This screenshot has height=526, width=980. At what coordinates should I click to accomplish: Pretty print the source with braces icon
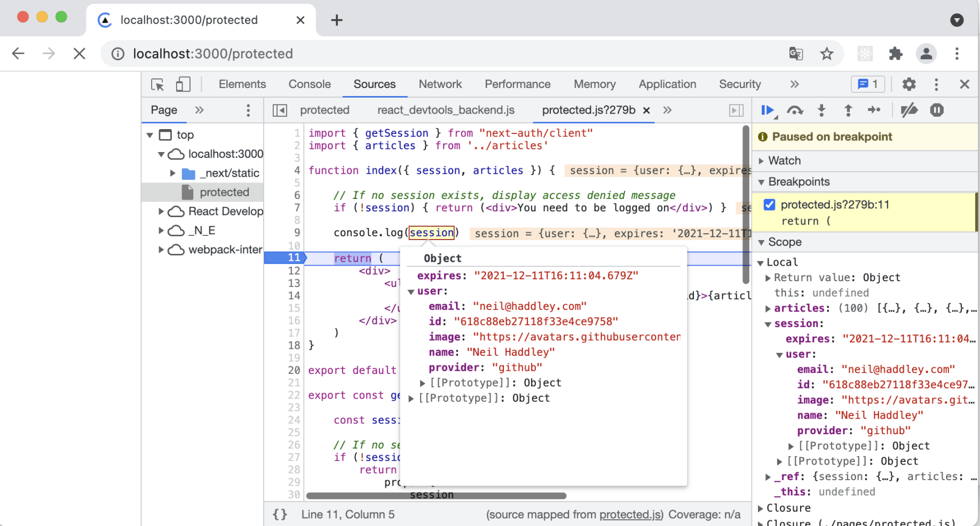point(280,514)
